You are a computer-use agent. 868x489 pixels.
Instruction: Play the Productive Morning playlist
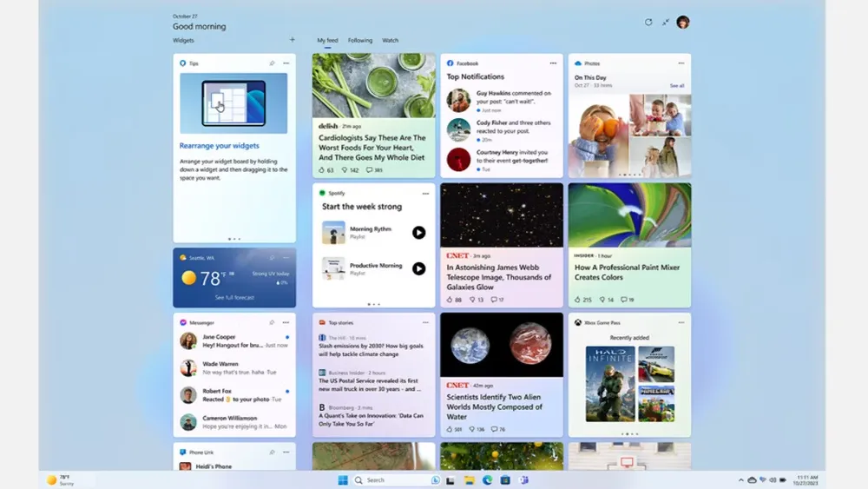click(x=418, y=268)
